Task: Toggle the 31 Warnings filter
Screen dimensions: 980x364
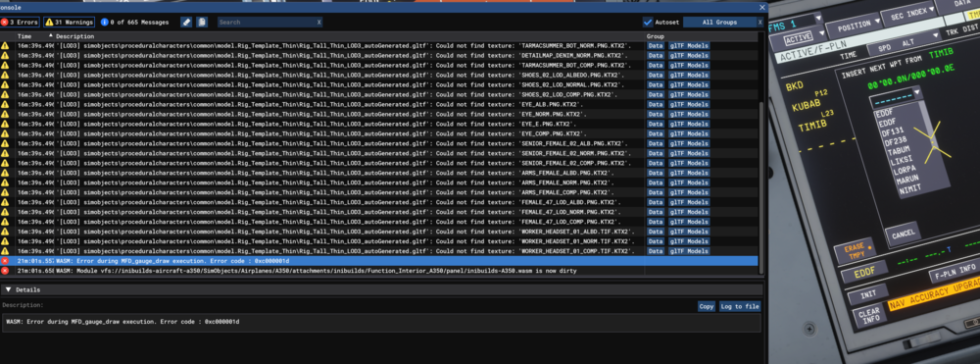Action: (69, 22)
